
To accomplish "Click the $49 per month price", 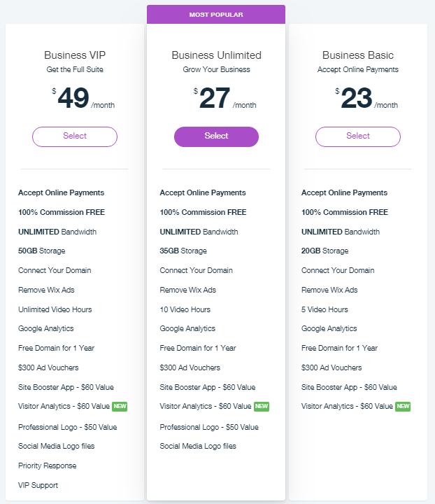I will (x=83, y=98).
